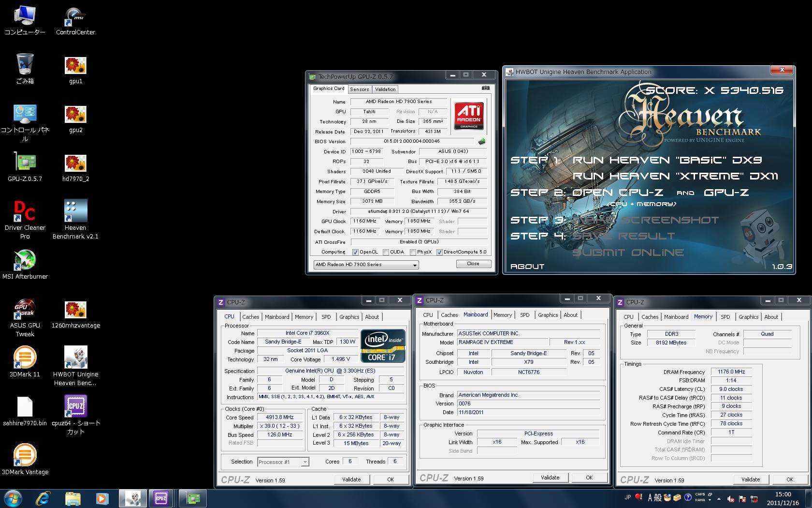The width and height of the screenshot is (812, 508).
Task: Open Windows Media Player in taskbar
Action: [102, 498]
